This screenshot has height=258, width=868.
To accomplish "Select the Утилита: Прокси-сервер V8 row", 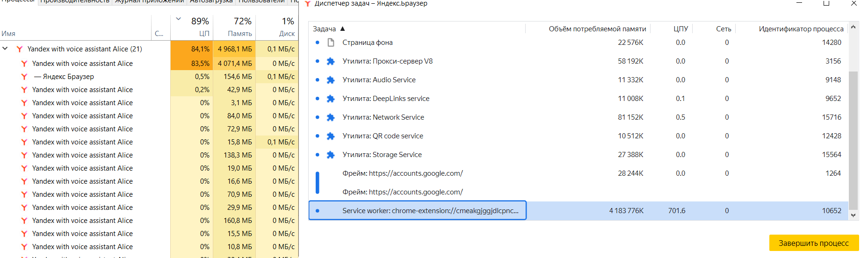I will (579, 61).
